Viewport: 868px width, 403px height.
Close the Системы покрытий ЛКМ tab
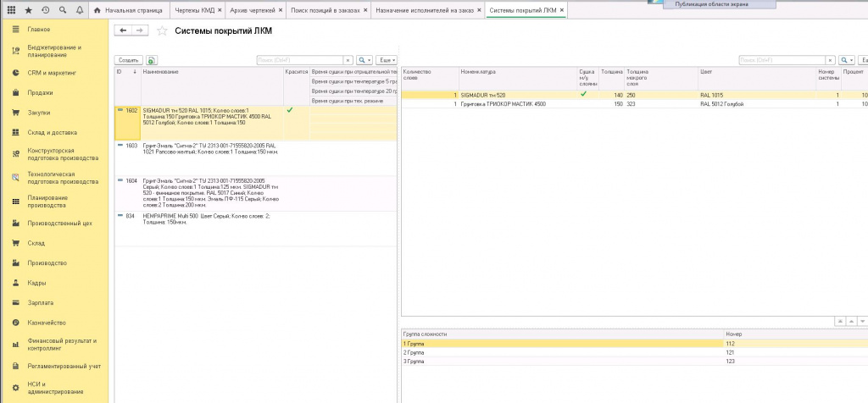[x=562, y=10]
